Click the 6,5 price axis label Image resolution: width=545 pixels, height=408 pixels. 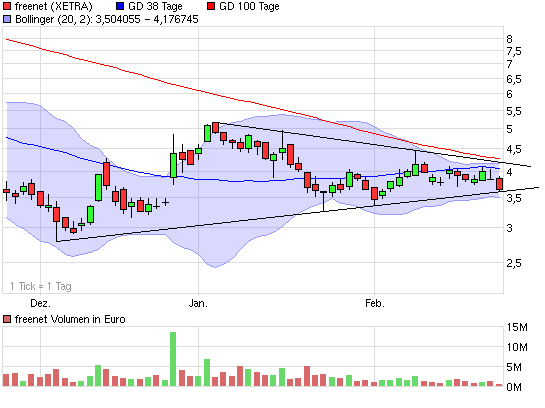(514, 79)
